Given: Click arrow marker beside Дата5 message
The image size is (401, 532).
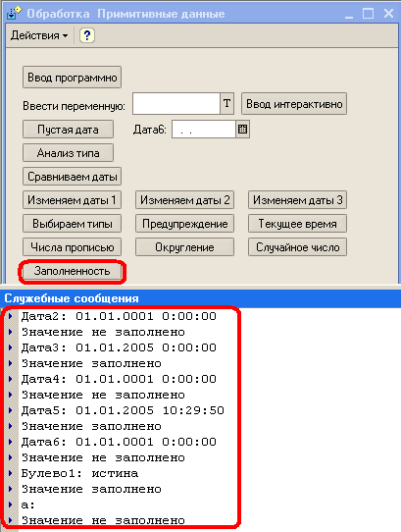Looking at the screenshot, I should pos(11,410).
